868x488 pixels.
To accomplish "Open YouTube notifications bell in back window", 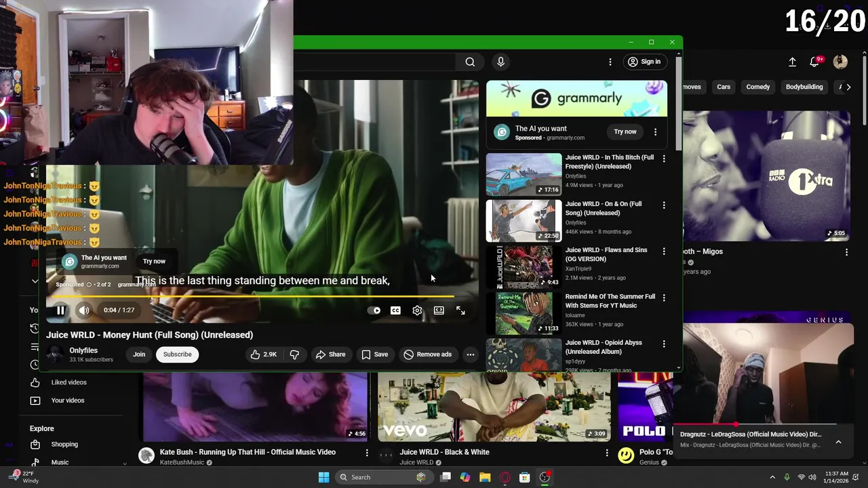I will pos(816,62).
